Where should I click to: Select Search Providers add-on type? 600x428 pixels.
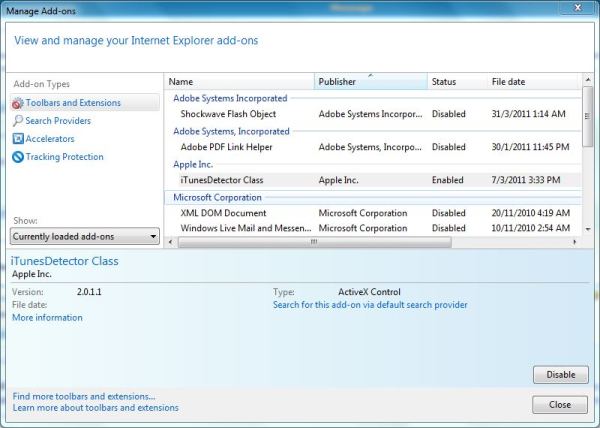[58, 121]
